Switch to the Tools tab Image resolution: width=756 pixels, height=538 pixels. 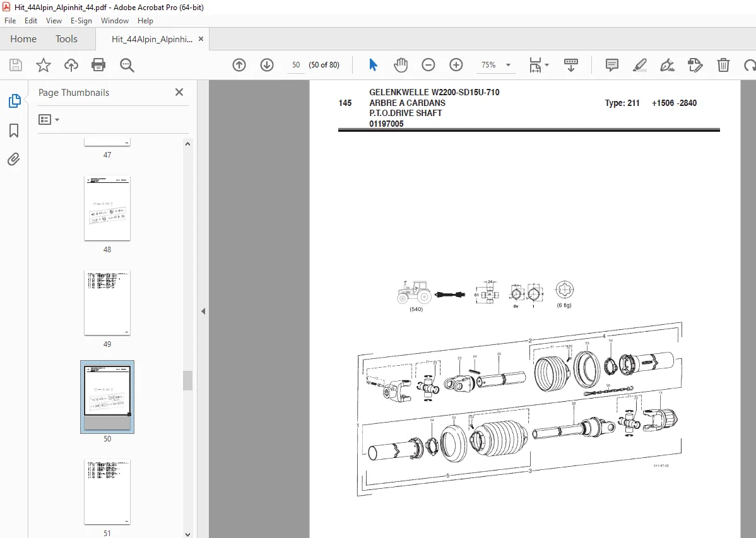pyautogui.click(x=66, y=39)
